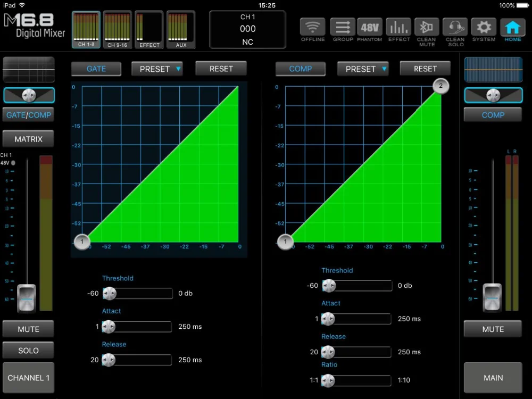Click the compressor Ratio slider knob
The height and width of the screenshot is (399, 532).
point(328,380)
